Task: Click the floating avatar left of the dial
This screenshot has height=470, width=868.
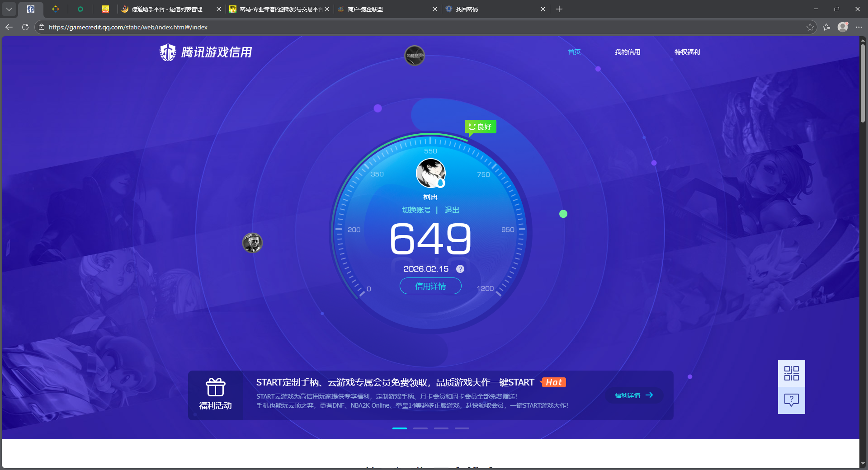Action: pyautogui.click(x=252, y=243)
